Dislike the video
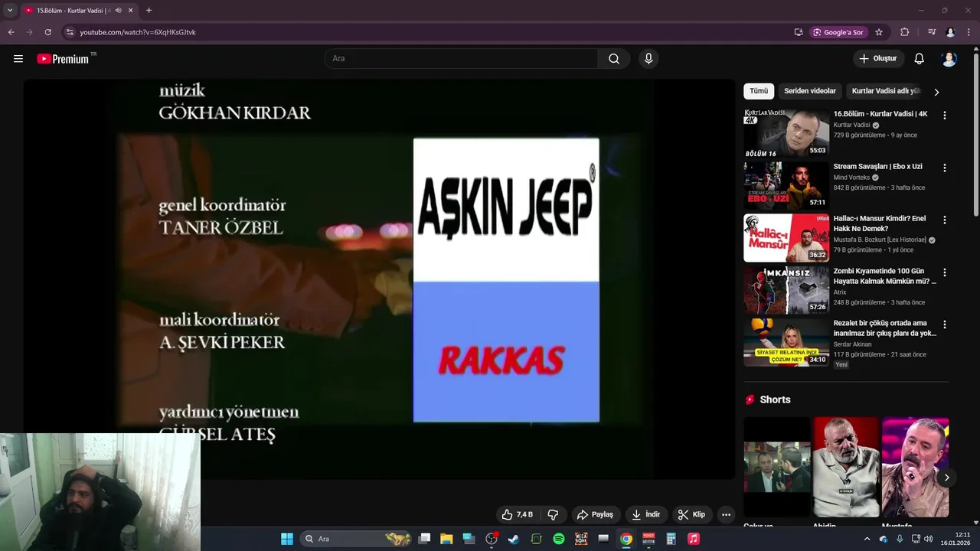The image size is (980, 551). 554,514
